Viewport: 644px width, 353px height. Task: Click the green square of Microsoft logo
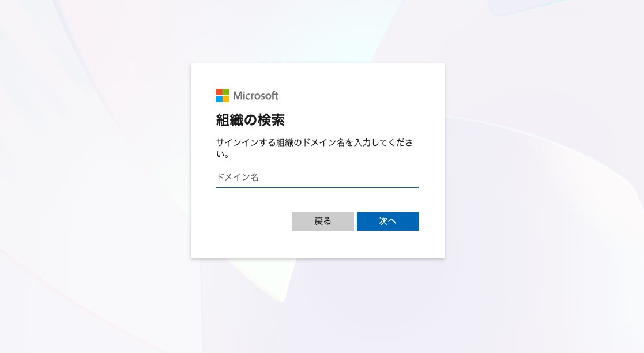pyautogui.click(x=227, y=92)
